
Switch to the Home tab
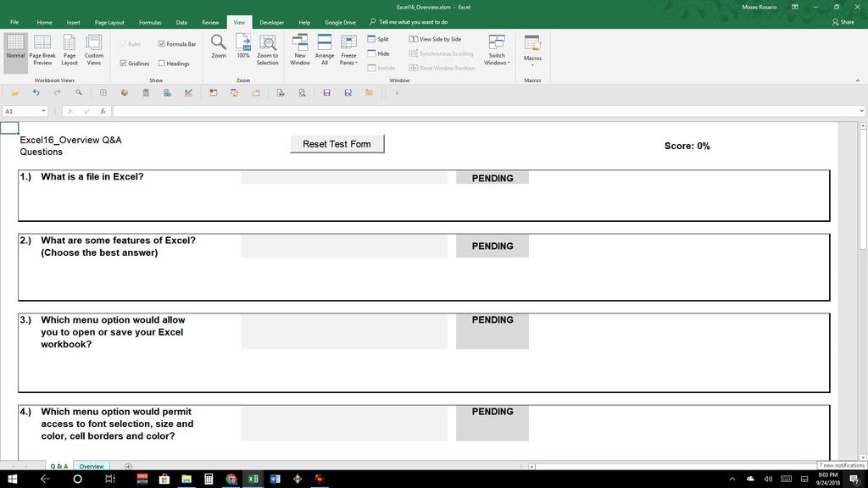[x=44, y=22]
